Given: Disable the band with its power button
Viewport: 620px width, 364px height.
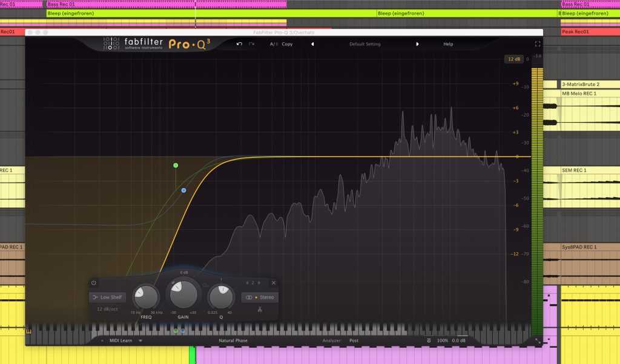Looking at the screenshot, I should pos(93,283).
